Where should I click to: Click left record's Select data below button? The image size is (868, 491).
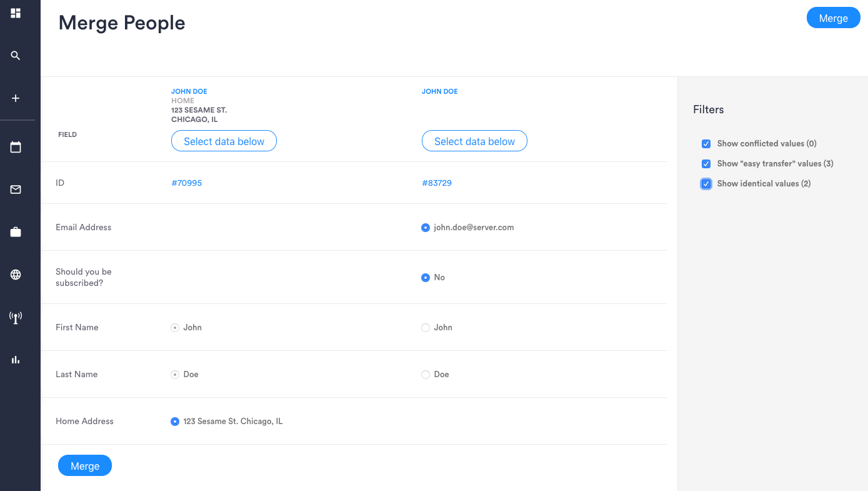pyautogui.click(x=224, y=141)
